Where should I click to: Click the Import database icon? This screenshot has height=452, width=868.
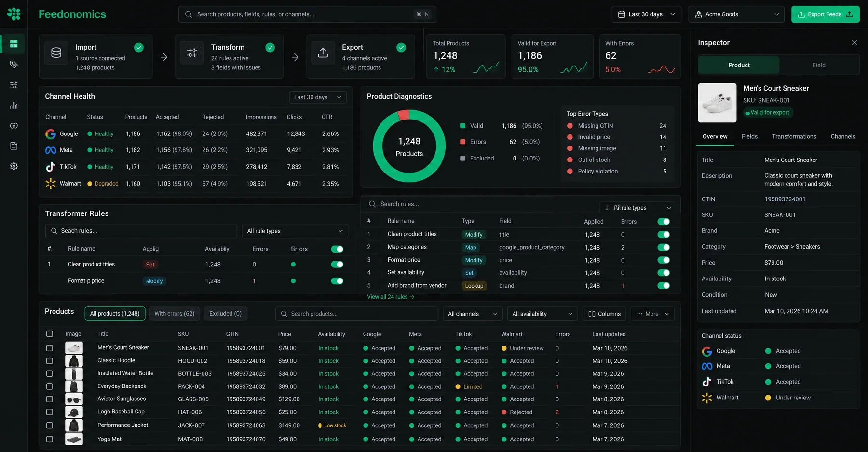tap(56, 53)
